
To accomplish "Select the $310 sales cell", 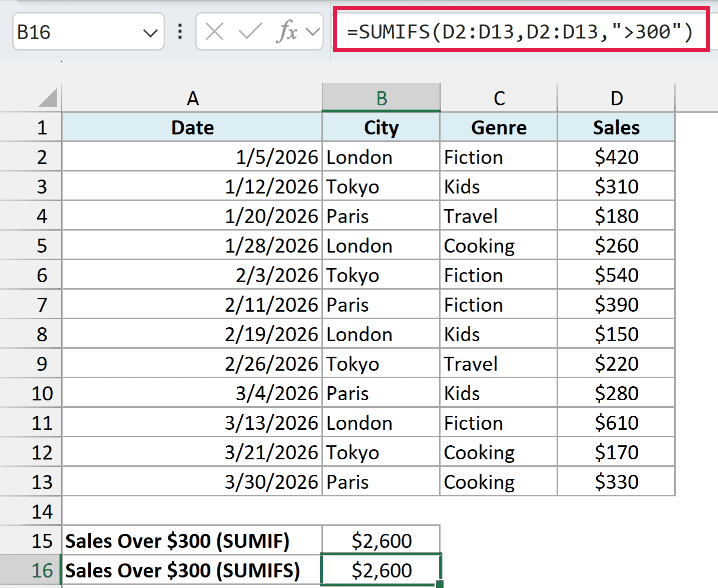I will pos(616,186).
